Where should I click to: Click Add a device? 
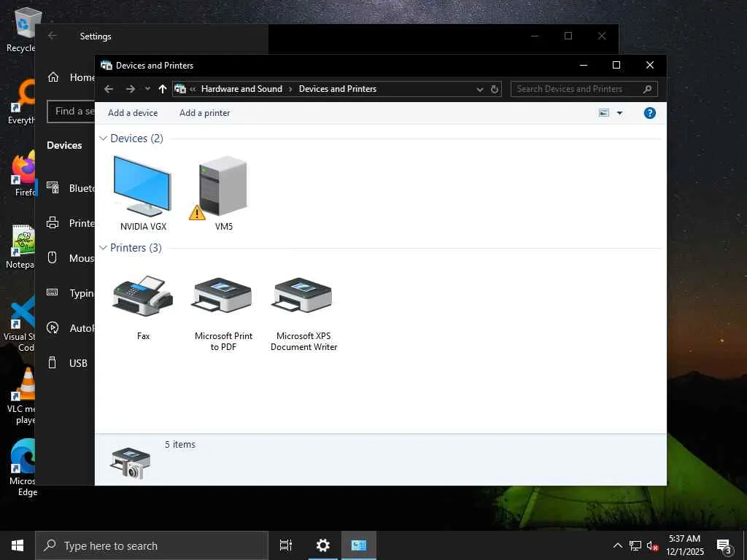pos(133,113)
